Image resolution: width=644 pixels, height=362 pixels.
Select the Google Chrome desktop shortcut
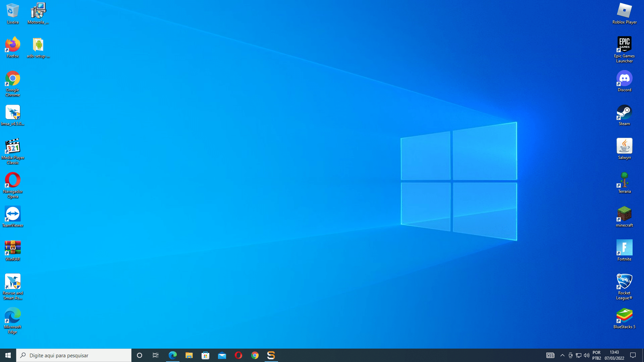(13, 84)
